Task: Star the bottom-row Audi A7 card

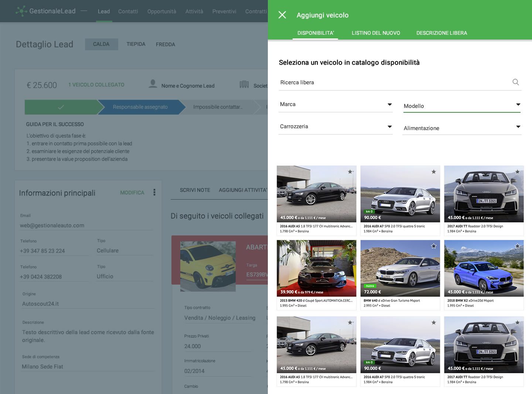Action: pyautogui.click(x=434, y=322)
